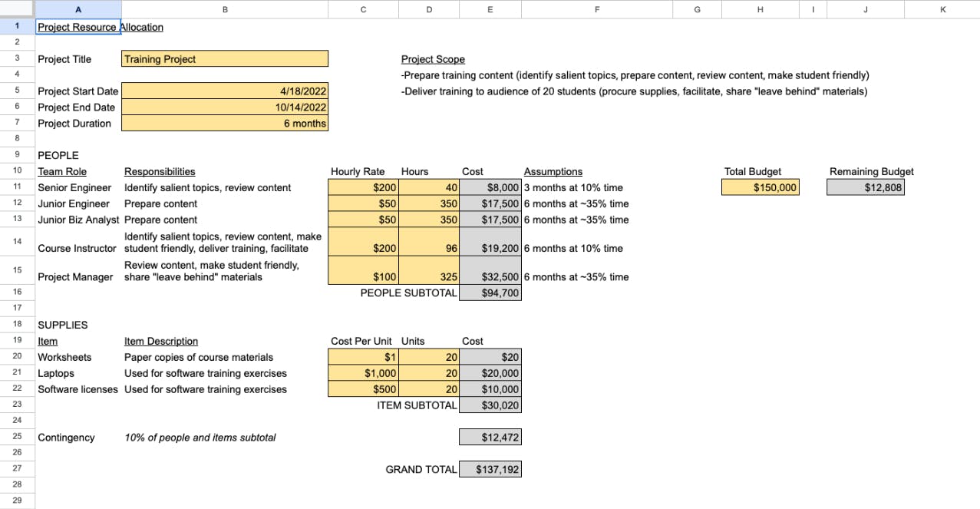The height and width of the screenshot is (509, 980).
Task: Click the Course Instructor role cell
Action: click(x=78, y=248)
